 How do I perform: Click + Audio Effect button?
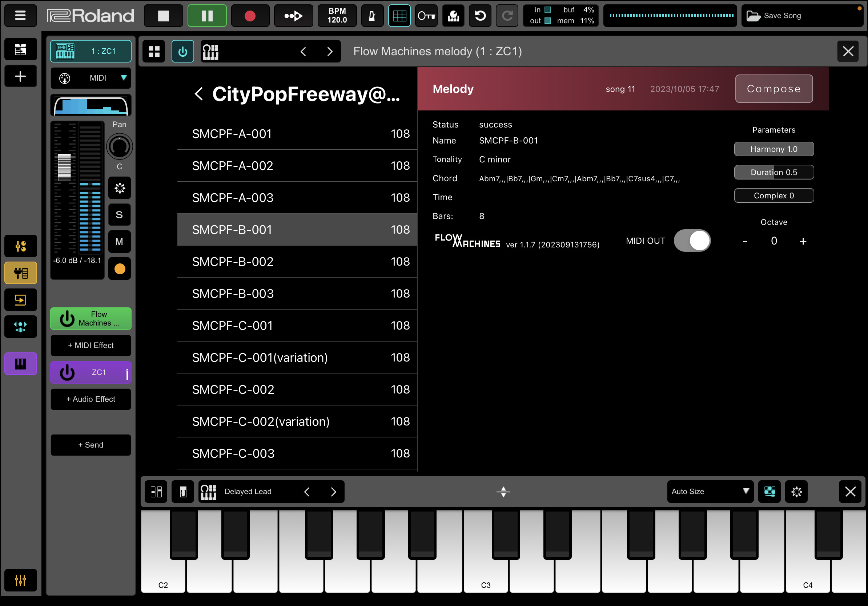point(91,399)
